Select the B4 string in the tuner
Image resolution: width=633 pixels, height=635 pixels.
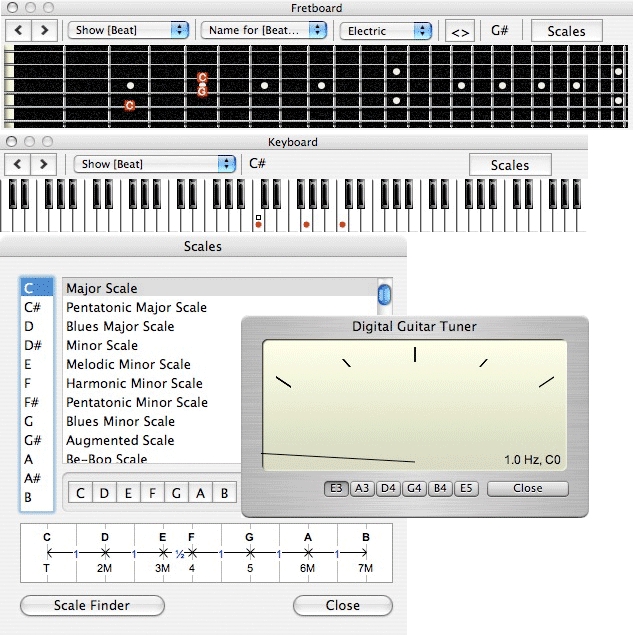(440, 488)
